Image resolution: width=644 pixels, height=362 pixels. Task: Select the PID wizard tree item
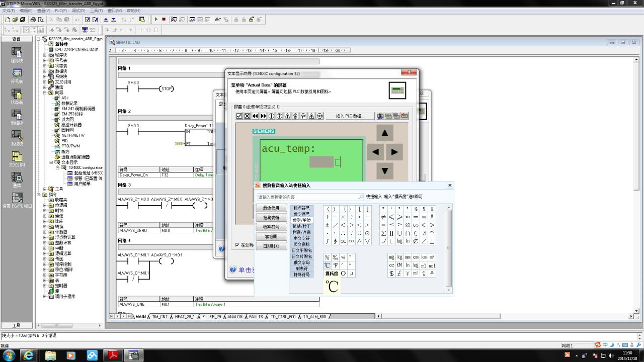click(x=64, y=141)
